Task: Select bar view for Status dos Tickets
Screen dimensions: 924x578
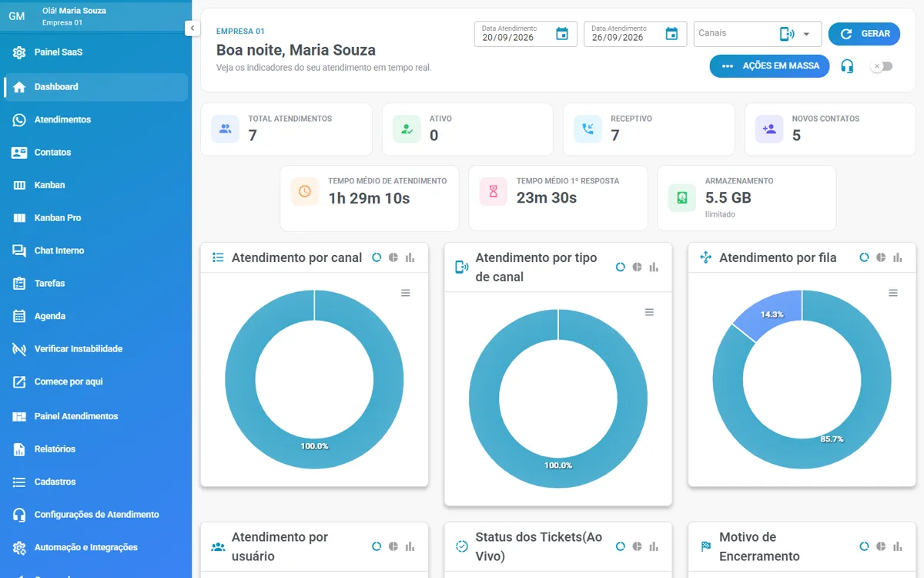Action: 654,546
